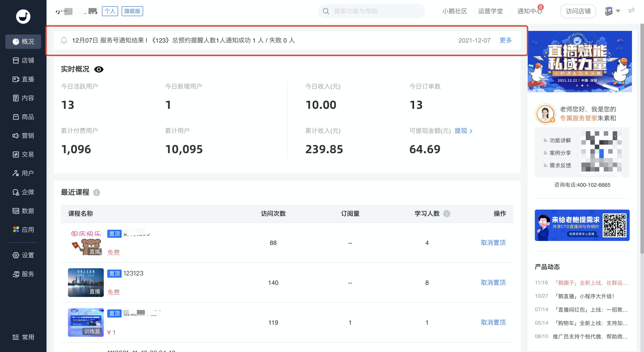Click the page vertical scrollbar

pos(642,139)
